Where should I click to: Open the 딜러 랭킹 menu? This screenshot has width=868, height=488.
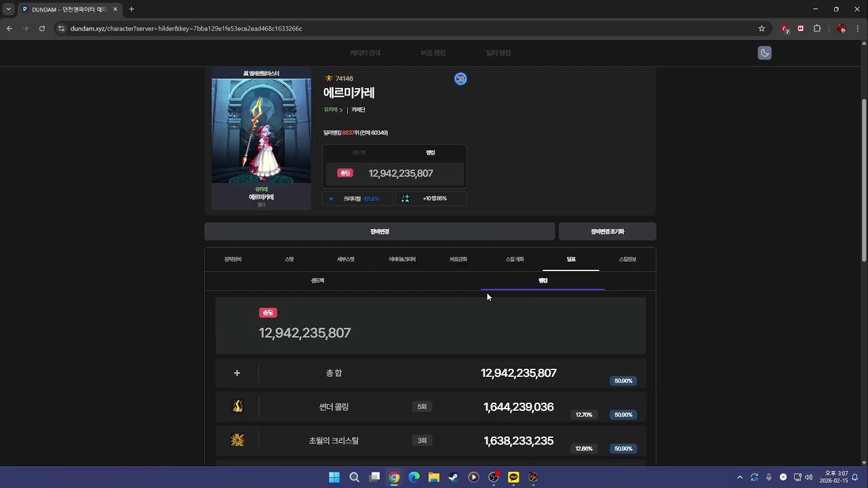(x=498, y=53)
